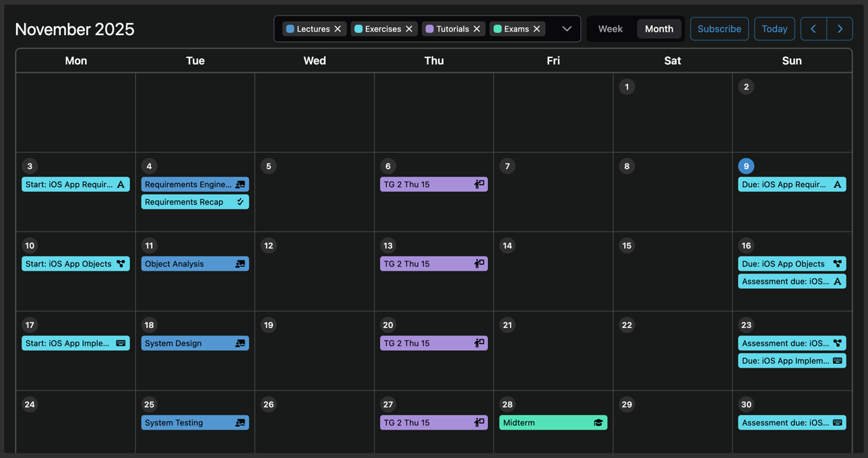This screenshot has height=458, width=868.
Task: Click the Subscribe button
Action: (719, 29)
